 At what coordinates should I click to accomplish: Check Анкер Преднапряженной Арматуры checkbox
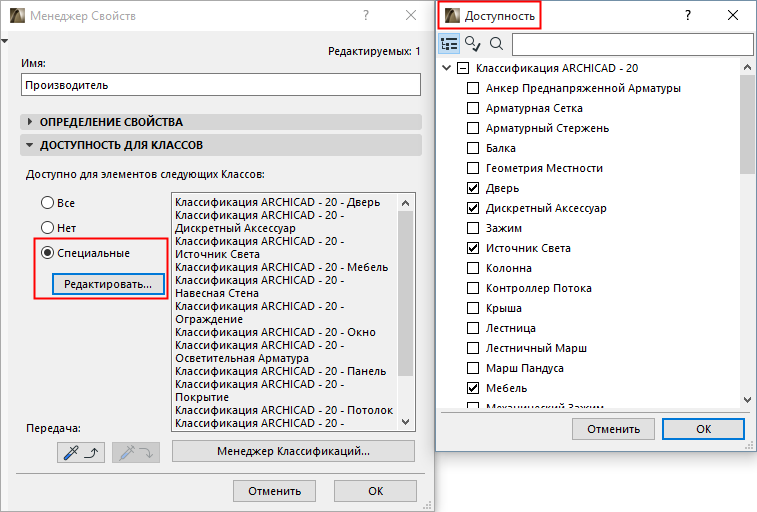pyautogui.click(x=473, y=88)
